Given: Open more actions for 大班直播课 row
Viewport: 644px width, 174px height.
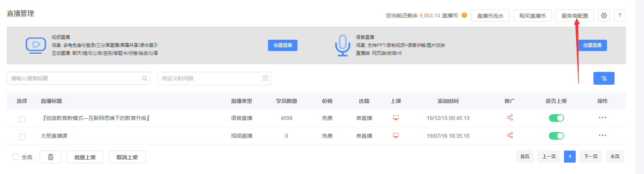Looking at the screenshot, I should coord(602,135).
